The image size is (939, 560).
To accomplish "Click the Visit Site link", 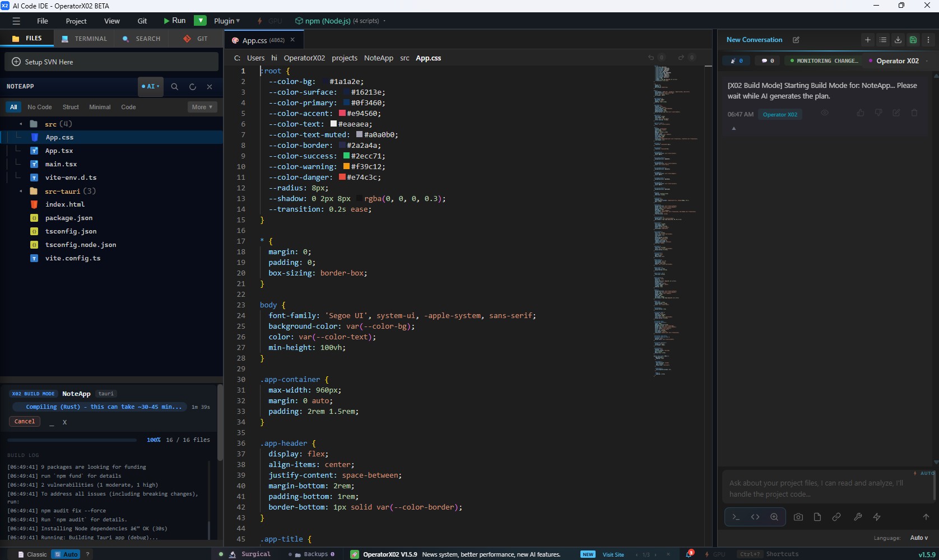I will (x=613, y=554).
